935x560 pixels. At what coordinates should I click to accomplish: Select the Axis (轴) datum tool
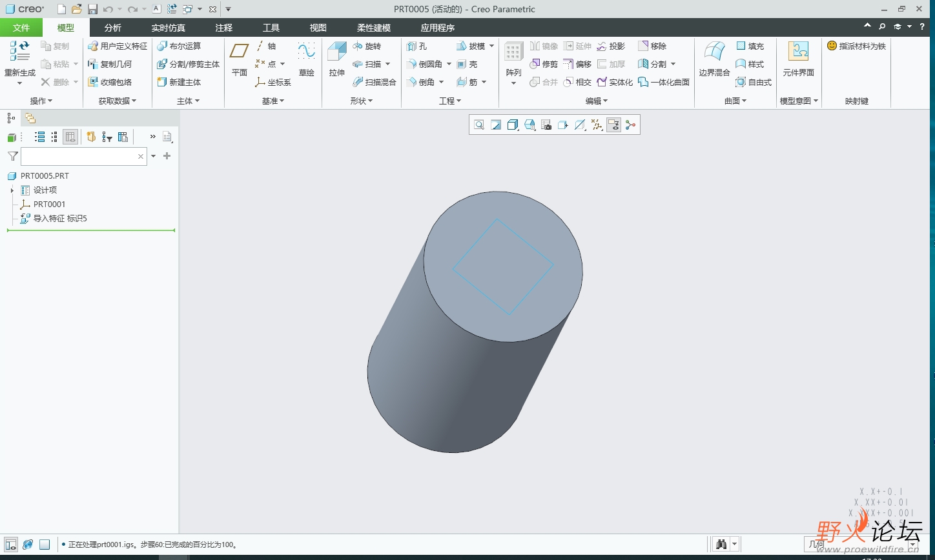click(266, 46)
